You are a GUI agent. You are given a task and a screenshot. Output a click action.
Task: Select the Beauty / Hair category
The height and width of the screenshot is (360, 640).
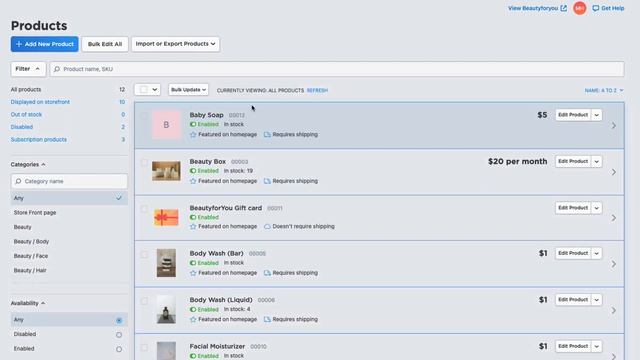click(30, 271)
